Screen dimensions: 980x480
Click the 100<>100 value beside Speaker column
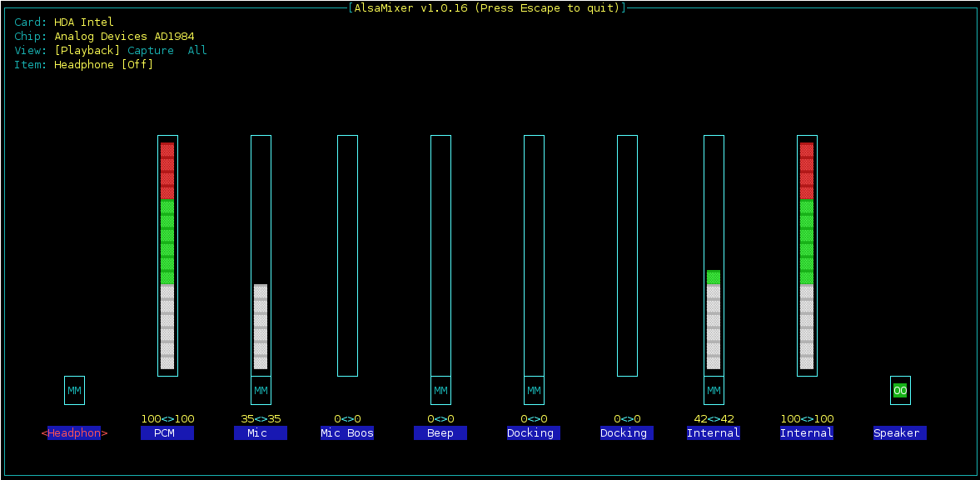[807, 418]
